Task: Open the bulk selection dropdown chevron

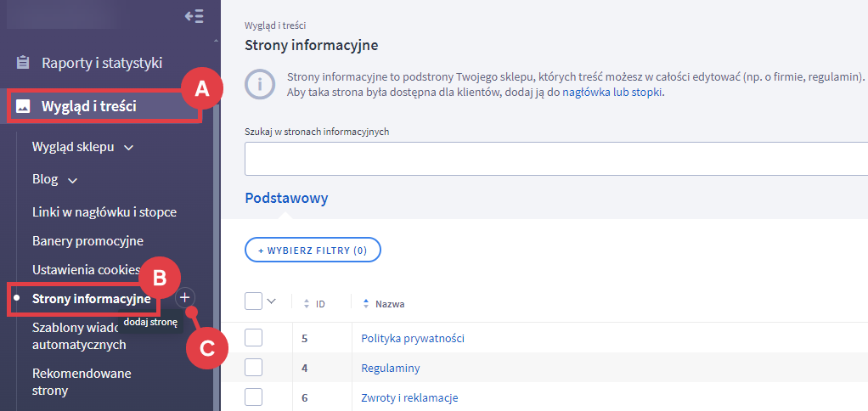Action: [272, 301]
